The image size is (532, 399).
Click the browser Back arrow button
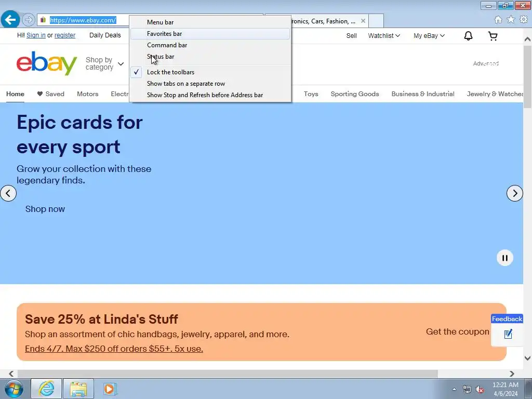10,20
